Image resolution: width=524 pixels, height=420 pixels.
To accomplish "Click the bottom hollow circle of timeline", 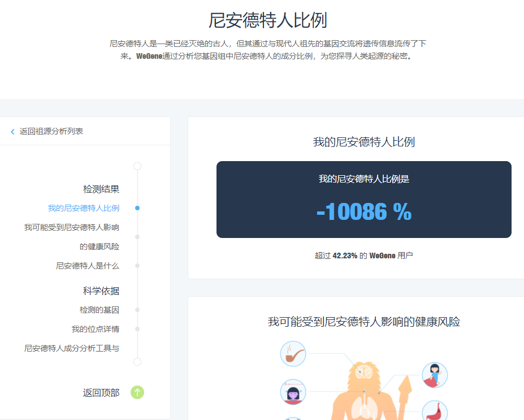I will click(x=137, y=362).
